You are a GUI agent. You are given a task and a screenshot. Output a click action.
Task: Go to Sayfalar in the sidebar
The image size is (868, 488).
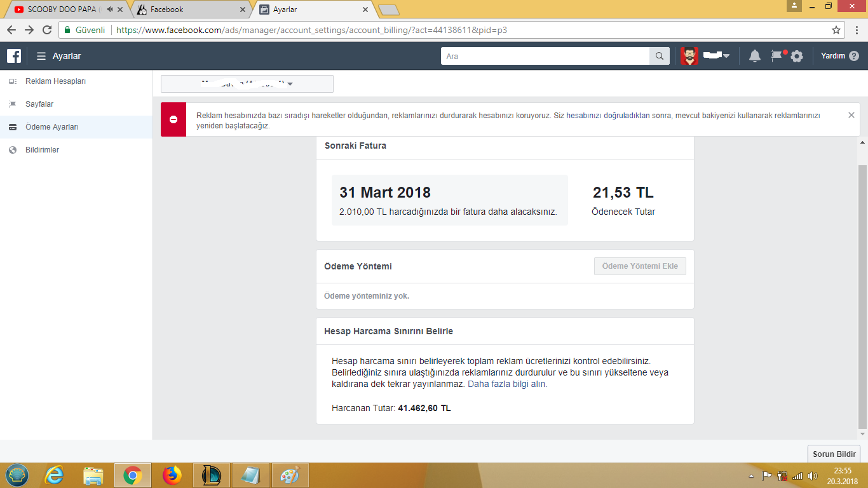(x=76, y=104)
